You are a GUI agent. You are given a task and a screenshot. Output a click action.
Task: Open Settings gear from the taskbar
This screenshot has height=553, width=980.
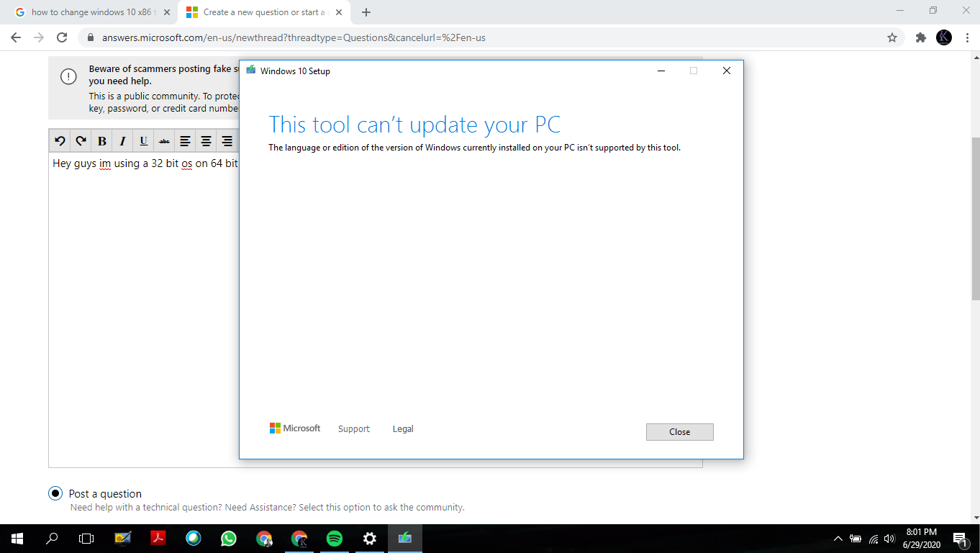pos(369,538)
